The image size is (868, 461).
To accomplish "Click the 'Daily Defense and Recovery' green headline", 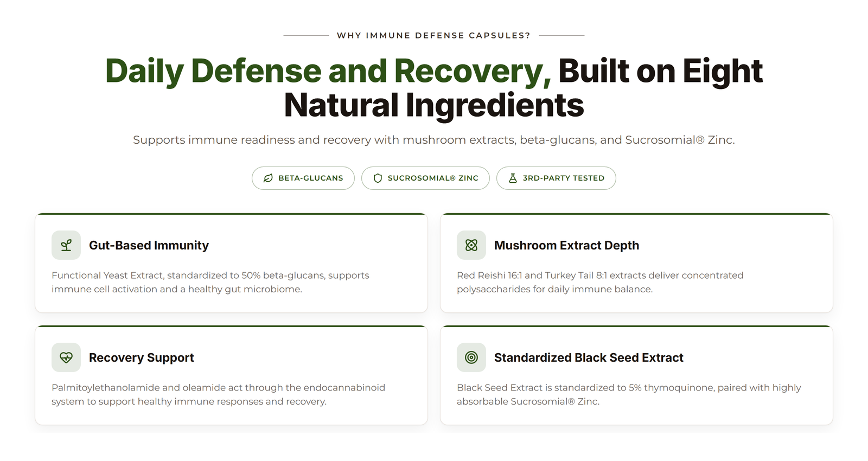I will pyautogui.click(x=328, y=71).
